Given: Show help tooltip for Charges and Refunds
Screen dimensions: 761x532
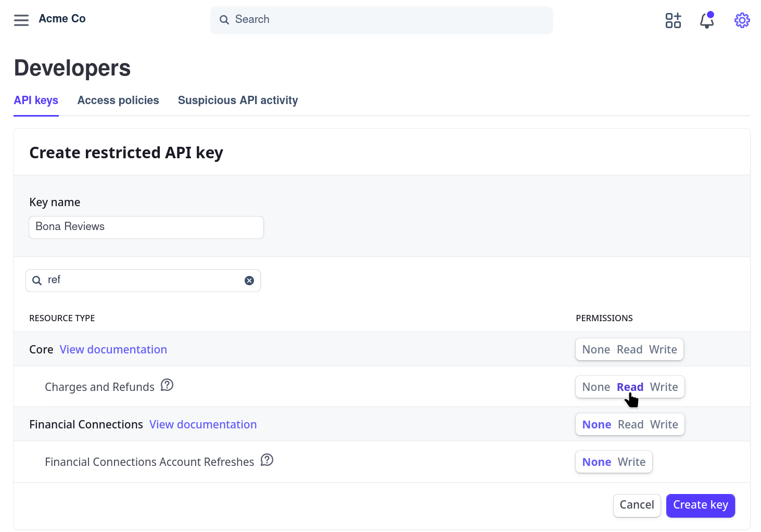Looking at the screenshot, I should pyautogui.click(x=167, y=385).
